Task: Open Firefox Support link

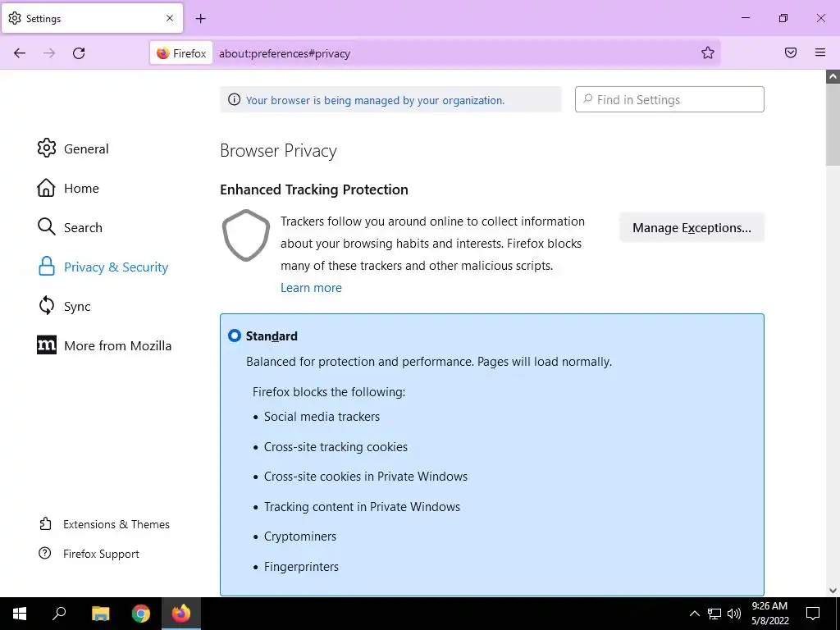Action: pos(89,554)
